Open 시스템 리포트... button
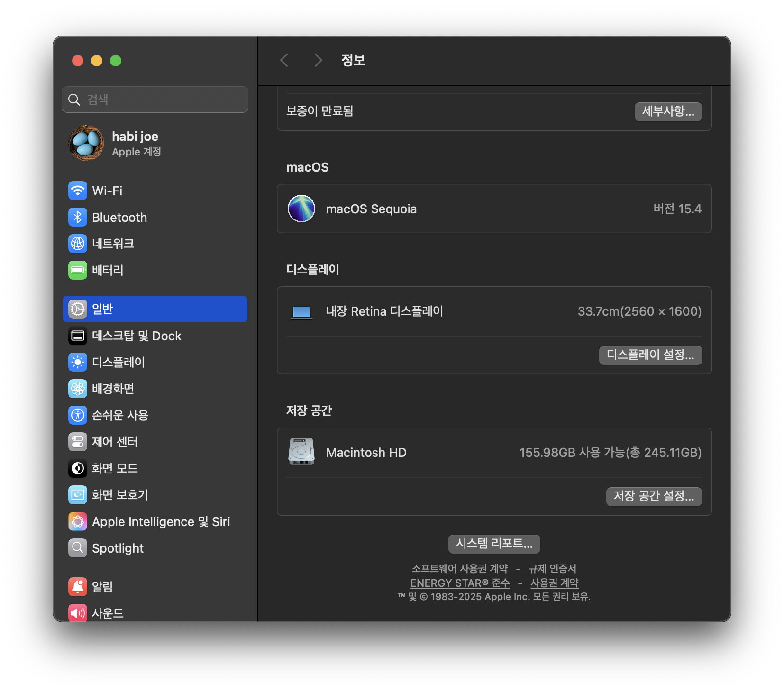The height and width of the screenshot is (692, 784). tap(494, 544)
